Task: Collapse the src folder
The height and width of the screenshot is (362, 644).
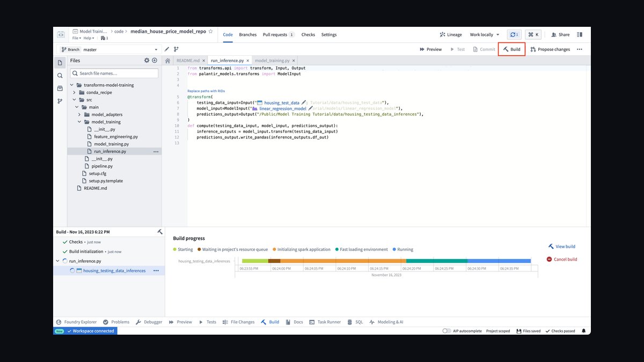Action: [75, 100]
